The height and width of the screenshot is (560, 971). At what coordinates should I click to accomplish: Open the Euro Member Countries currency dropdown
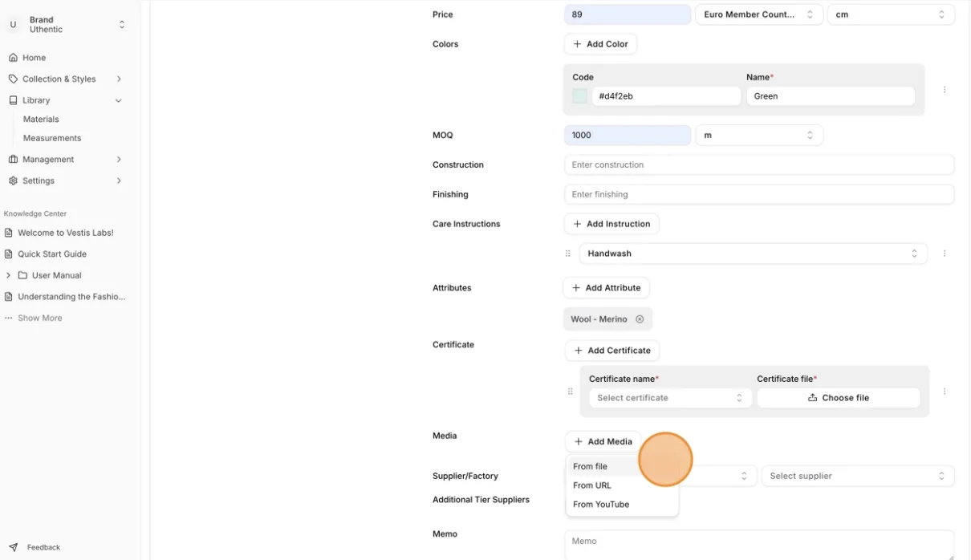pyautogui.click(x=759, y=14)
